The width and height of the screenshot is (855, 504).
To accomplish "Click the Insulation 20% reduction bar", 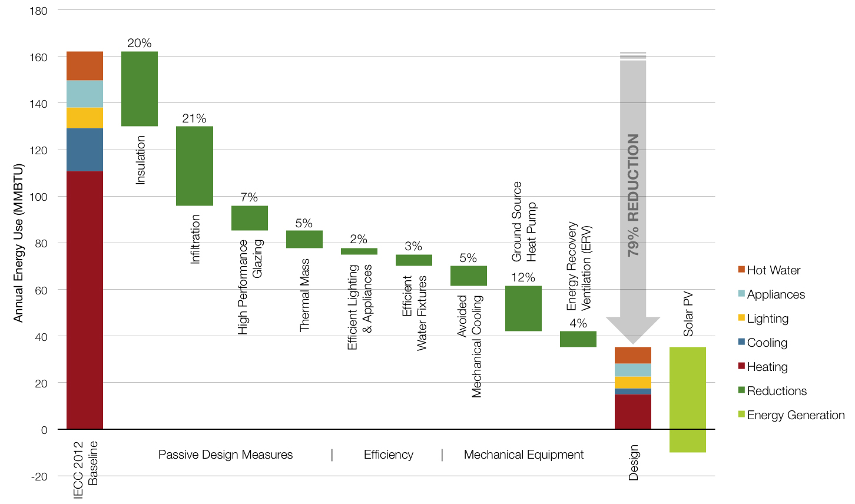I will 140,88.
